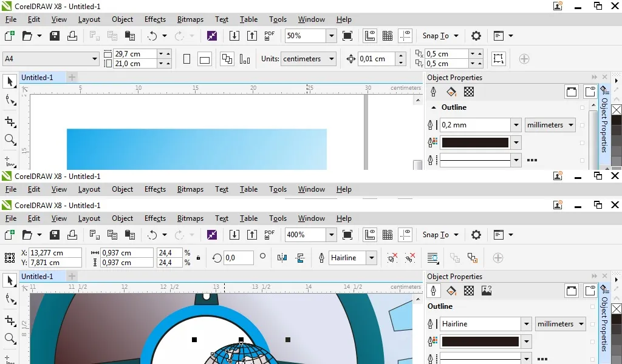The height and width of the screenshot is (364, 622).
Task: Open 400% zoom level dropdown in bottom window
Action: pyautogui.click(x=332, y=235)
